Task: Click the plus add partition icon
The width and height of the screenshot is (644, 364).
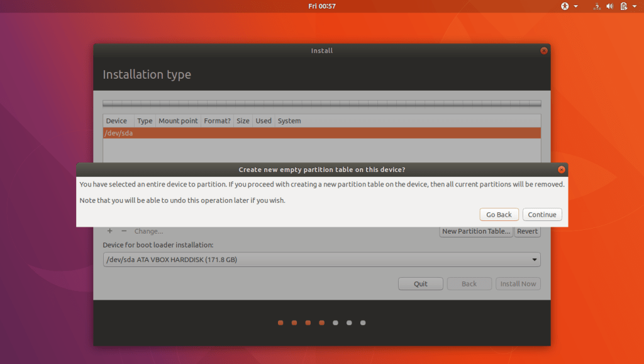Action: (x=110, y=231)
